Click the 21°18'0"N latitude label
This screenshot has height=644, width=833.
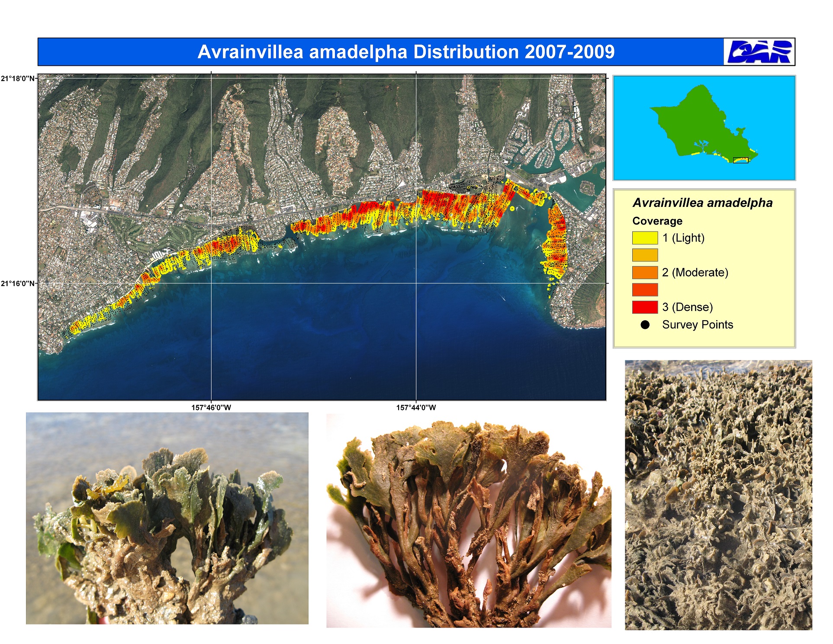coord(18,79)
